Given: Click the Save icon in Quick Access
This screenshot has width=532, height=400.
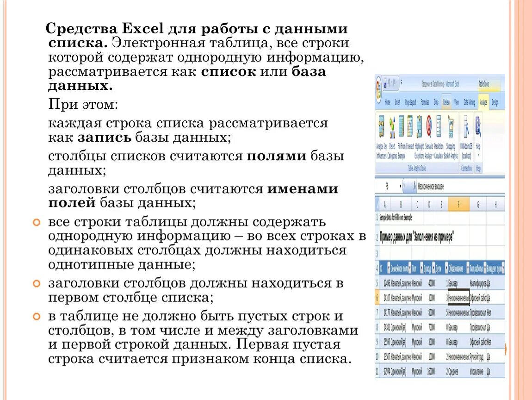Looking at the screenshot, I should tap(385, 83).
